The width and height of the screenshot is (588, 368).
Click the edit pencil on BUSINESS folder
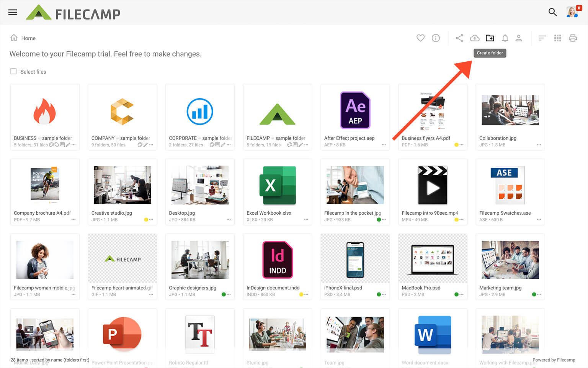68,145
